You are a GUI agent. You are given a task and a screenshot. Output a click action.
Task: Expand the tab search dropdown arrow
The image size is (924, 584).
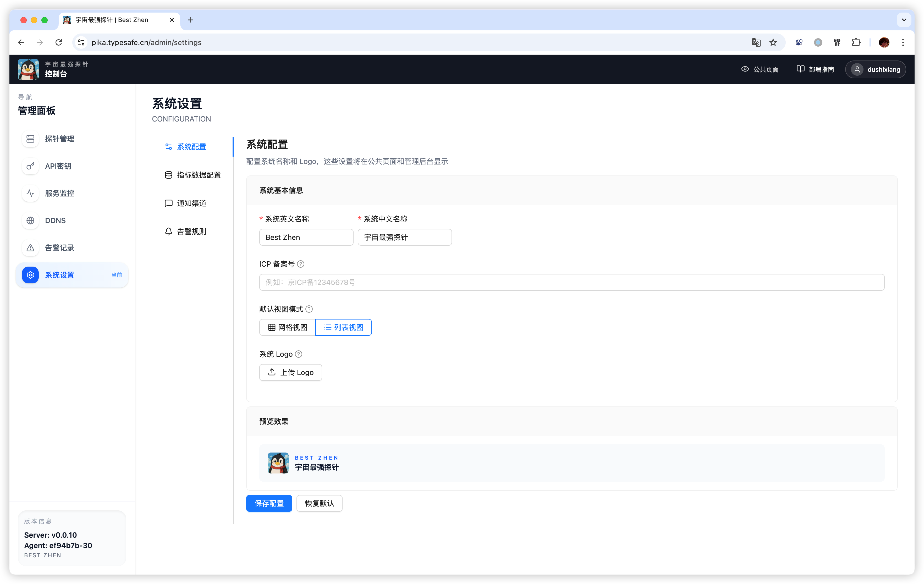904,20
